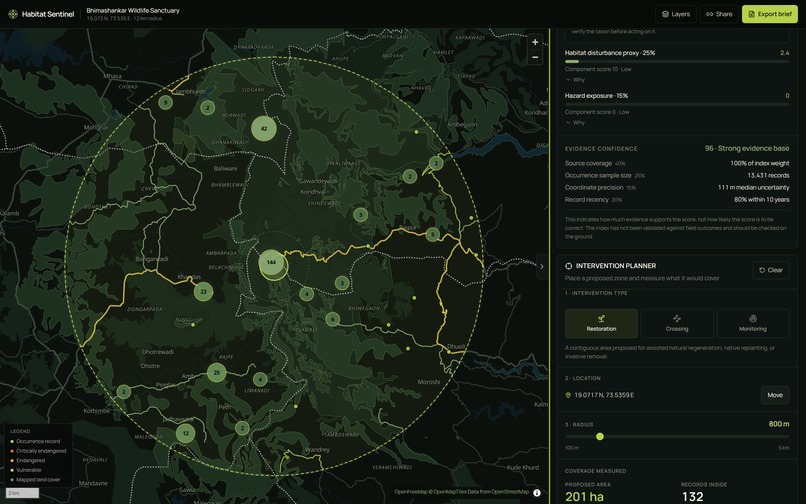This screenshot has width=806, height=504.
Task: Click the Moroshi map label
Action: pos(429,382)
